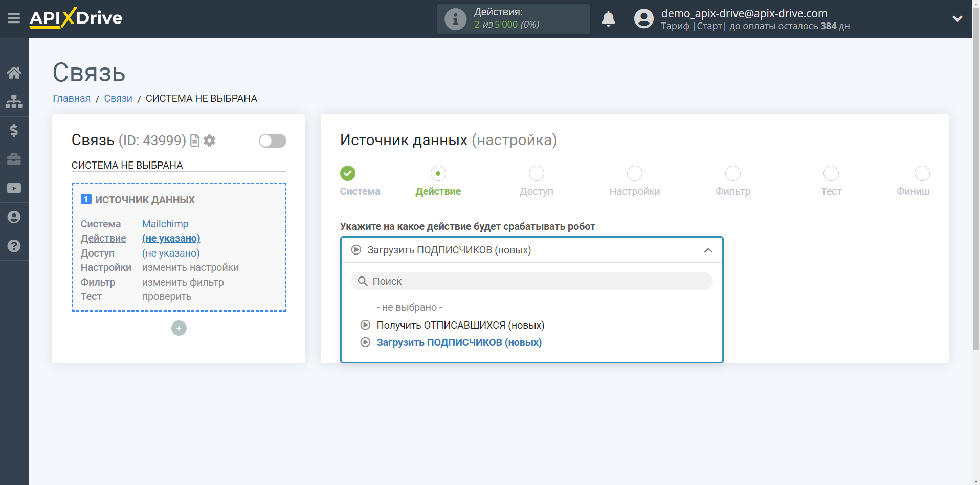The height and width of the screenshot is (485, 980).
Task: Go to Home in the sidebar
Action: (x=14, y=73)
